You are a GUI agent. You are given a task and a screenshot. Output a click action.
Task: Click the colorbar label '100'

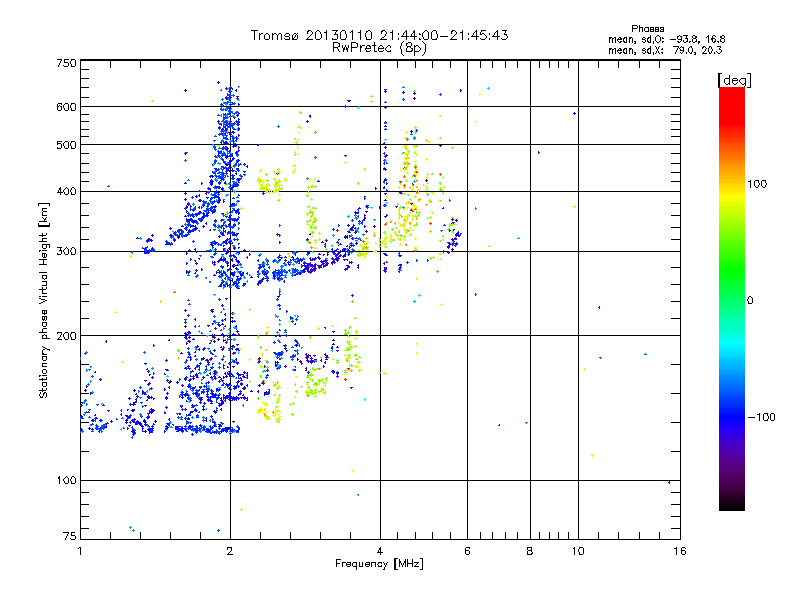coord(757,184)
